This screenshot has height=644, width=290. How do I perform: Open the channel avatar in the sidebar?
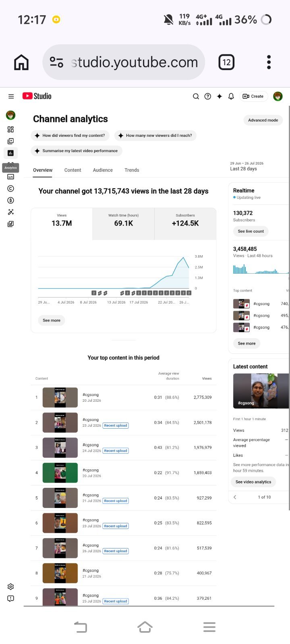[11, 116]
